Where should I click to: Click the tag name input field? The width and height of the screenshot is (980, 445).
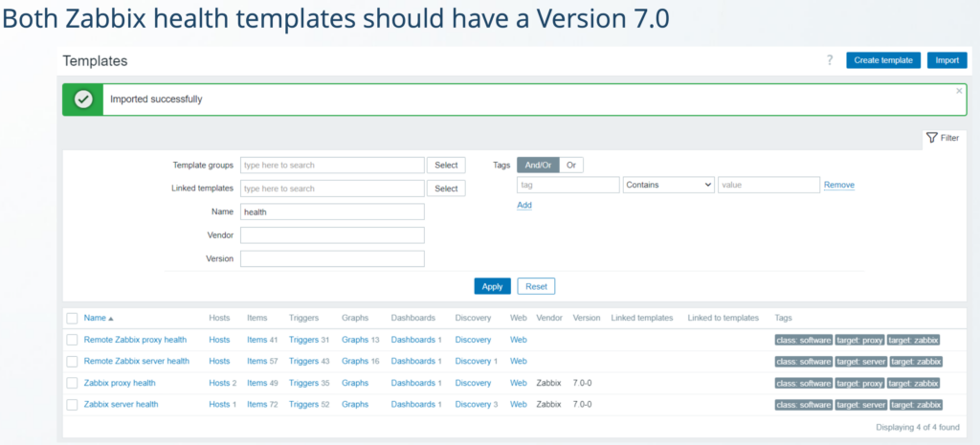pyautogui.click(x=568, y=185)
